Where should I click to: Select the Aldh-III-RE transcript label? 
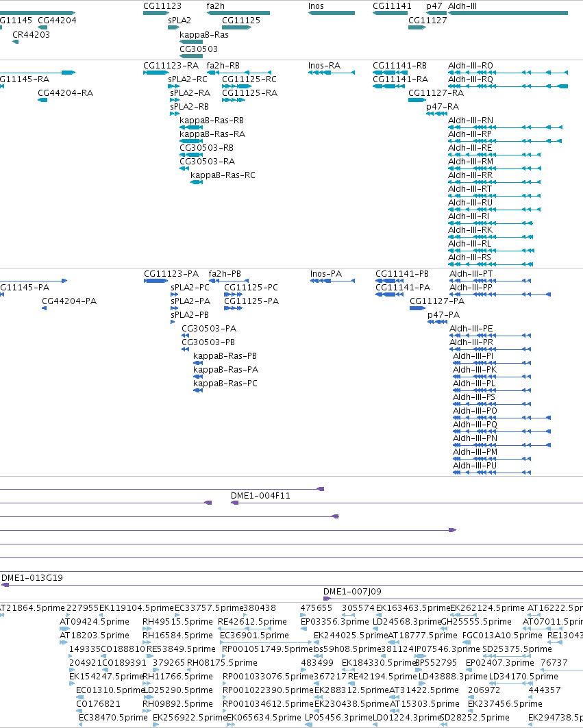pos(470,148)
